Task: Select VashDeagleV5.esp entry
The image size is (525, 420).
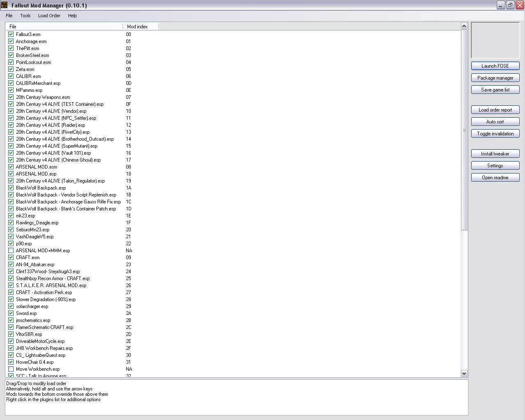Action: tap(35, 237)
